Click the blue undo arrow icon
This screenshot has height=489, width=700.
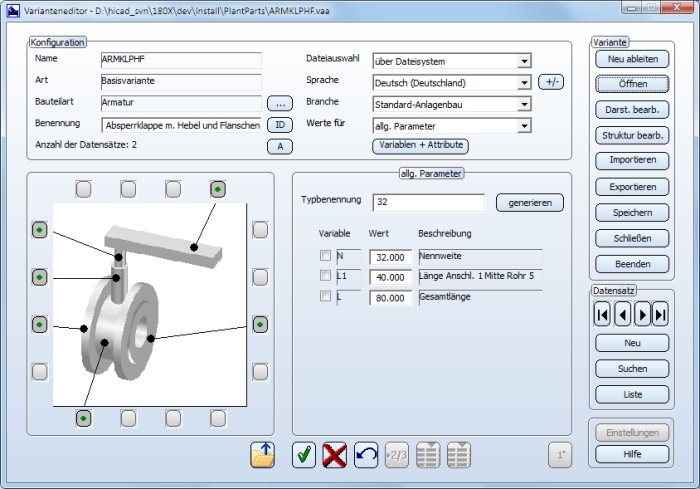coord(366,455)
